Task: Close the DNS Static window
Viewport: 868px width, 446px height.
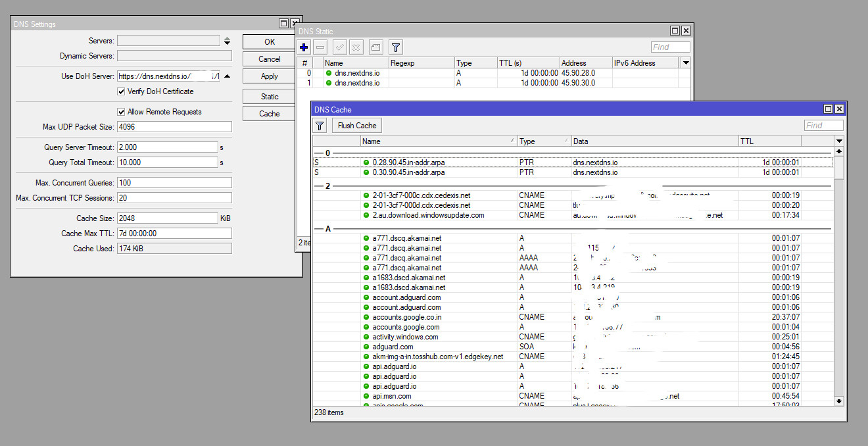Action: tap(686, 31)
